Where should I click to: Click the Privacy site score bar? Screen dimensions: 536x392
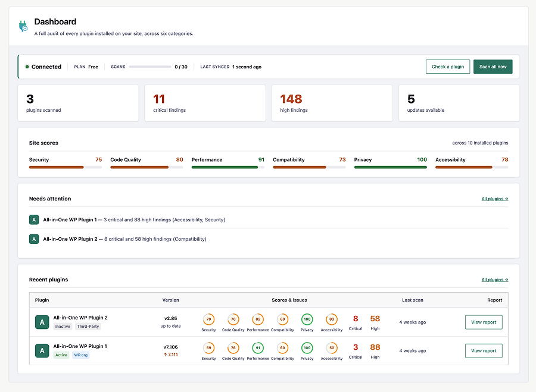click(390, 167)
